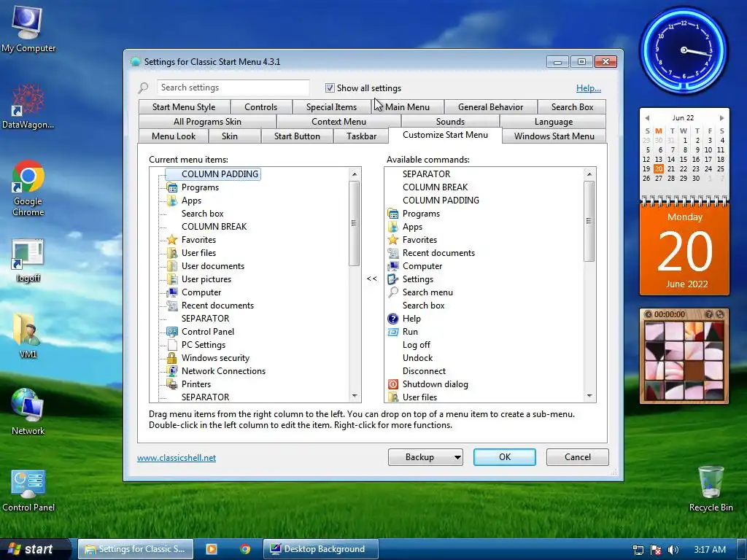Click Computer icon in Current menu items
This screenshot has height=560, width=747.
coord(172,292)
